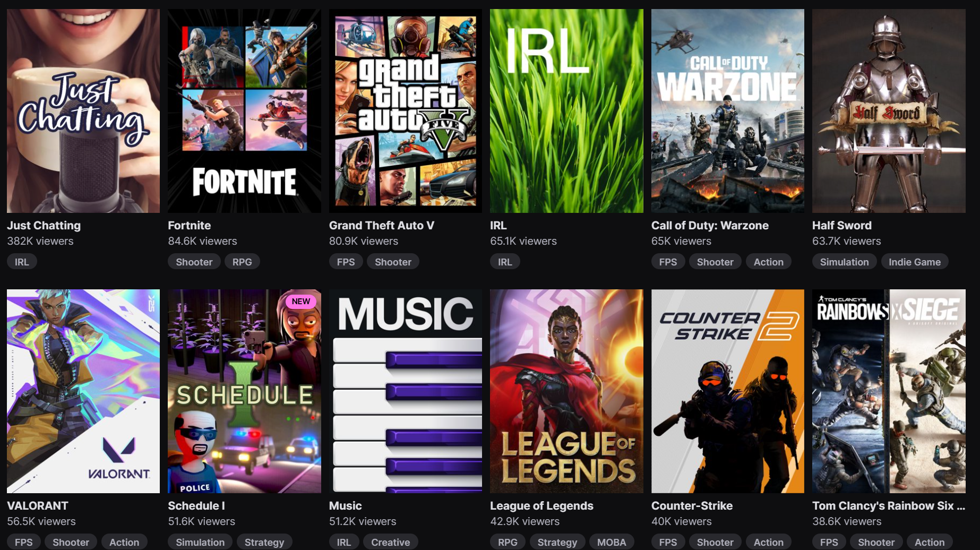Select the Creative tag under Music
980x550 pixels.
(x=390, y=542)
